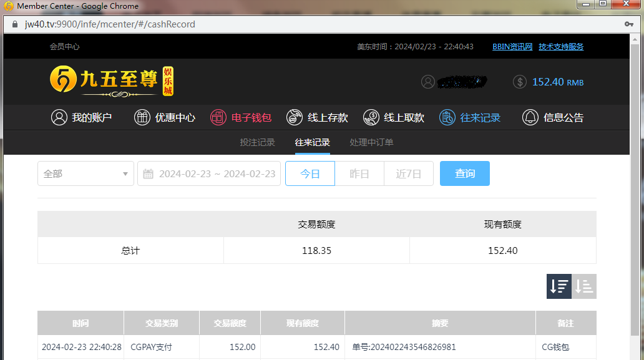
Task: Click 我的账户 menu label
Action: 92,118
